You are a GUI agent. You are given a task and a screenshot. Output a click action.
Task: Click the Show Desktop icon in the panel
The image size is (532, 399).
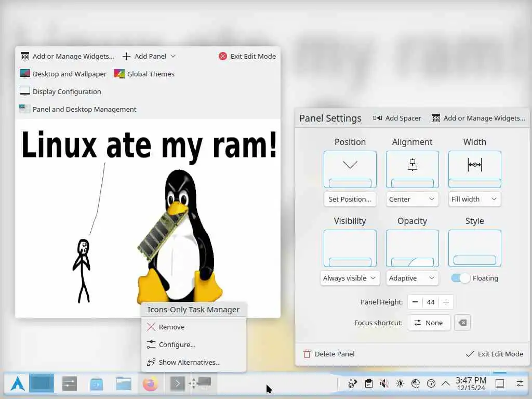500,384
